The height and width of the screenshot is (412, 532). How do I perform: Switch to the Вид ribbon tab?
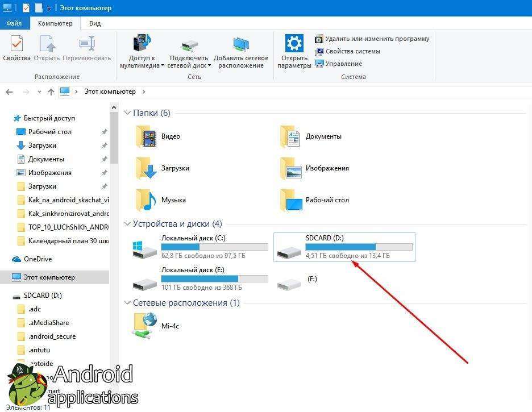pyautogui.click(x=95, y=23)
